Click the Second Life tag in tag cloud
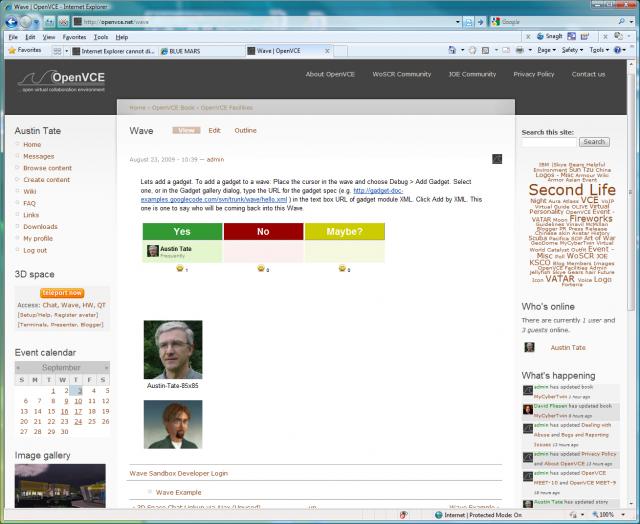The width and height of the screenshot is (640, 524). [x=572, y=190]
